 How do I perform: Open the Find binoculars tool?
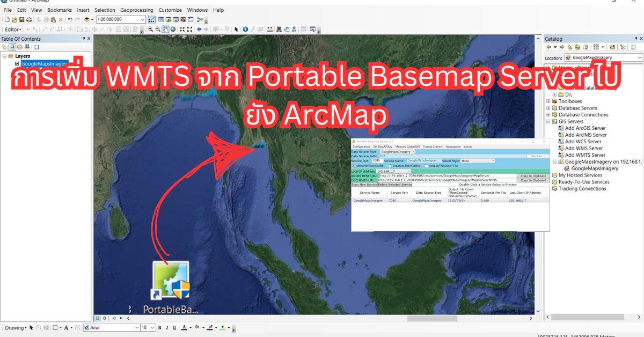[279, 29]
